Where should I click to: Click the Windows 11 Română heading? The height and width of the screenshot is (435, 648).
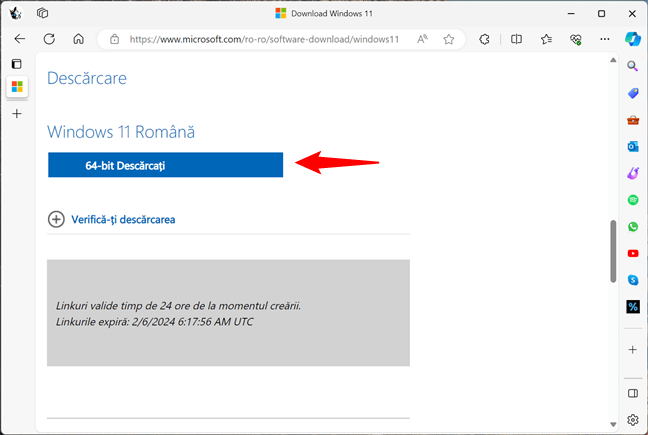click(x=121, y=132)
